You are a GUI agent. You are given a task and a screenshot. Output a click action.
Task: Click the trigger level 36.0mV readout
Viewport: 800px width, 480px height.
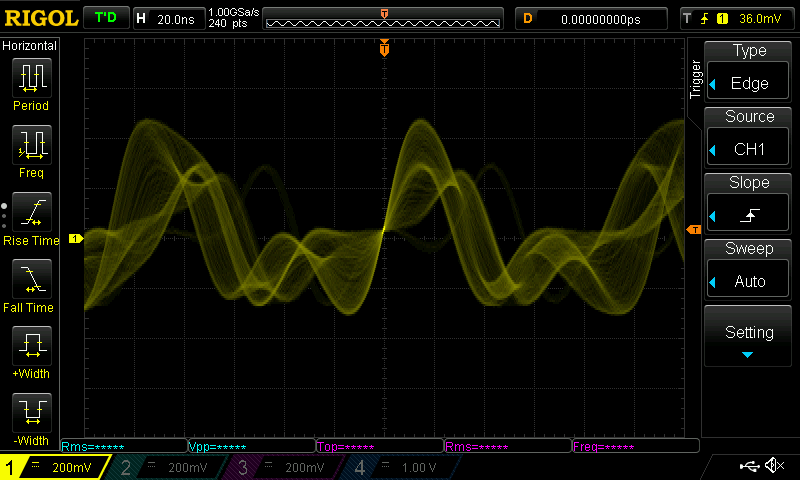(x=760, y=19)
